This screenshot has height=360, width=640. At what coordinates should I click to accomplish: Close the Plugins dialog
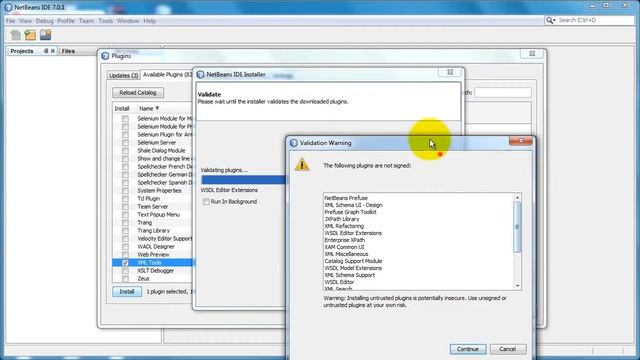(x=532, y=53)
